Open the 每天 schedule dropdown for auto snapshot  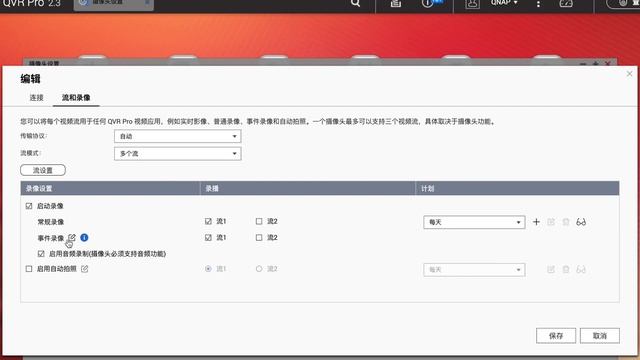click(x=474, y=269)
